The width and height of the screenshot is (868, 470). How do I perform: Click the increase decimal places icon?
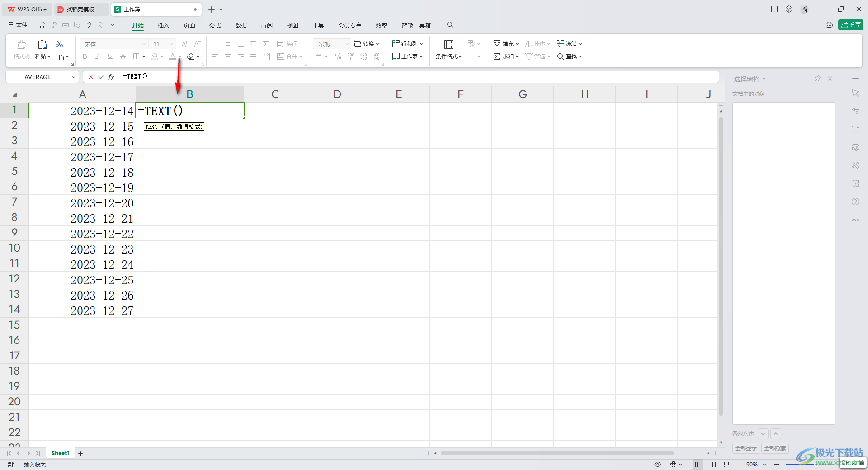pos(364,56)
